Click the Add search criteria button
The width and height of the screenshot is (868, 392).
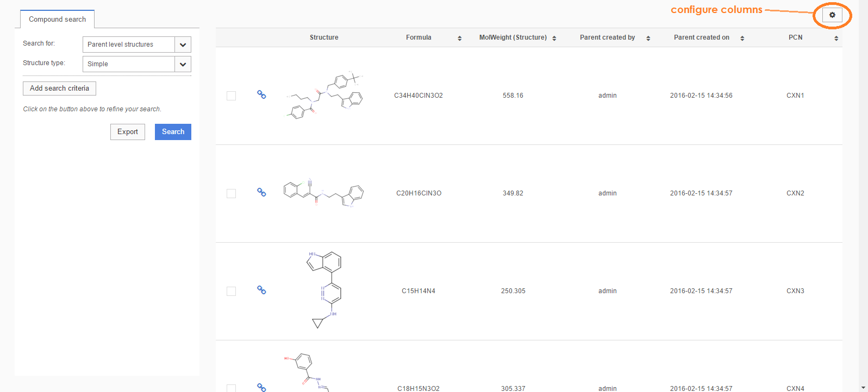pyautogui.click(x=59, y=88)
